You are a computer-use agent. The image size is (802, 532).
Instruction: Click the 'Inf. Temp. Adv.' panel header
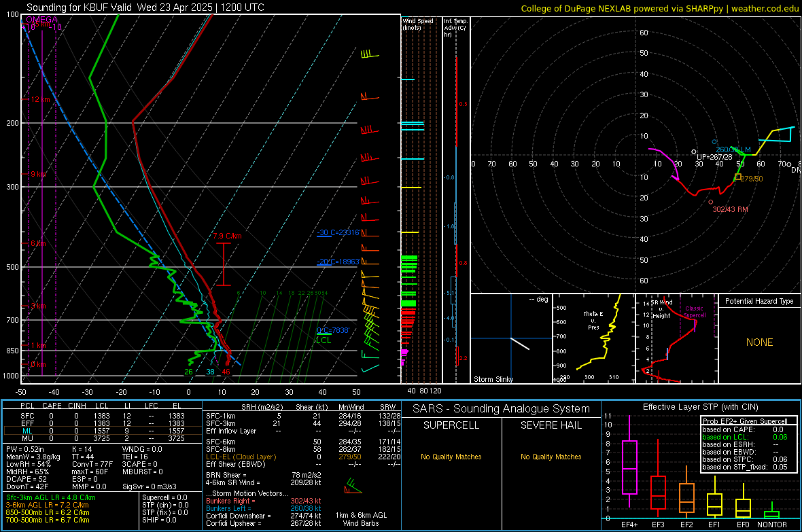455,28
